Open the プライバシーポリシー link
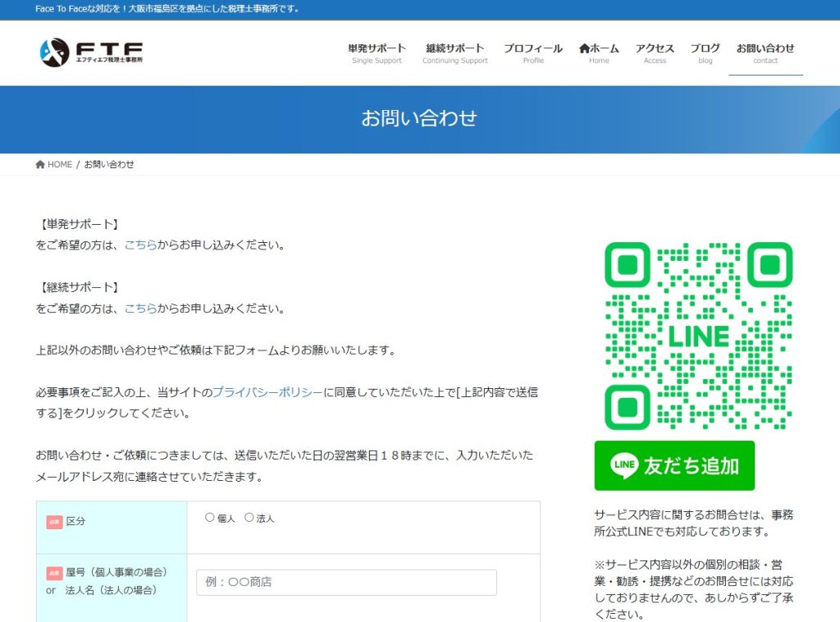This screenshot has height=622, width=840. (268, 392)
